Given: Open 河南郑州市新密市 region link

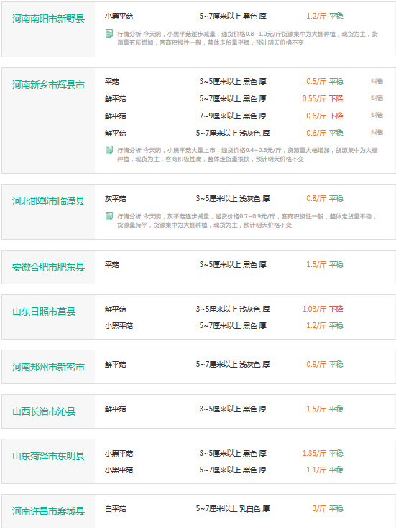Looking at the screenshot, I should pos(48,367).
